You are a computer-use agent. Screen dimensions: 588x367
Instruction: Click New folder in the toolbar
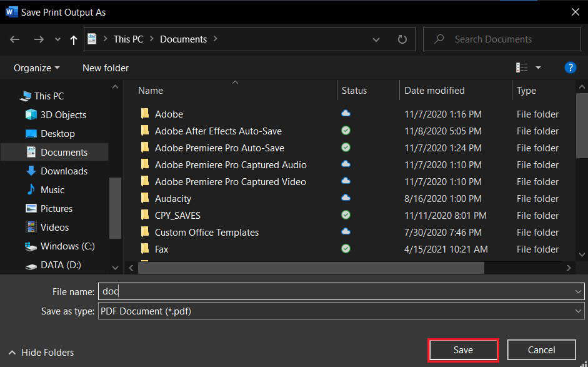[x=106, y=68]
